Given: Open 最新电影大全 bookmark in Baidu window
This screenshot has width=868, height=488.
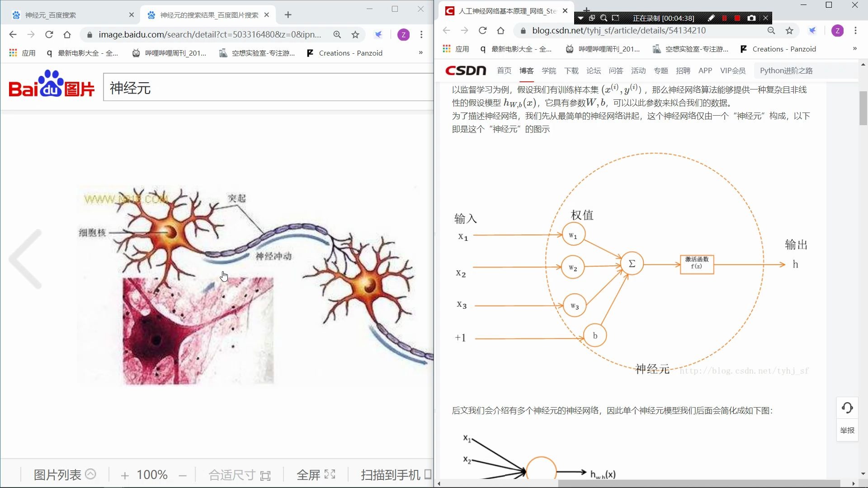Looking at the screenshot, I should coord(82,53).
